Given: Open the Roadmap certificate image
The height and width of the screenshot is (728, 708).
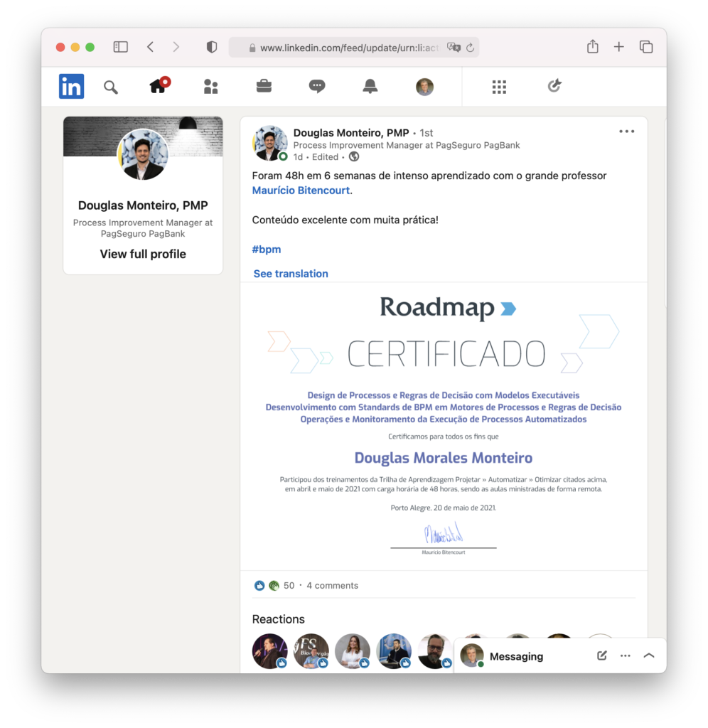Looking at the screenshot, I should click(444, 426).
